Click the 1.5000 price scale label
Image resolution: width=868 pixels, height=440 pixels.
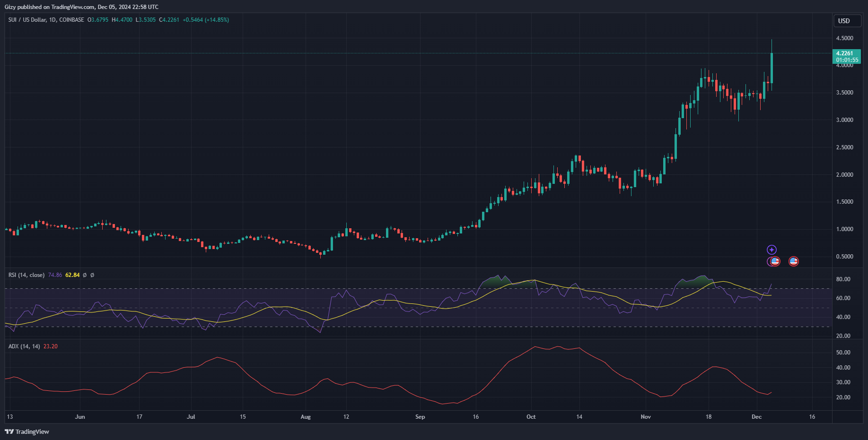tap(844, 202)
